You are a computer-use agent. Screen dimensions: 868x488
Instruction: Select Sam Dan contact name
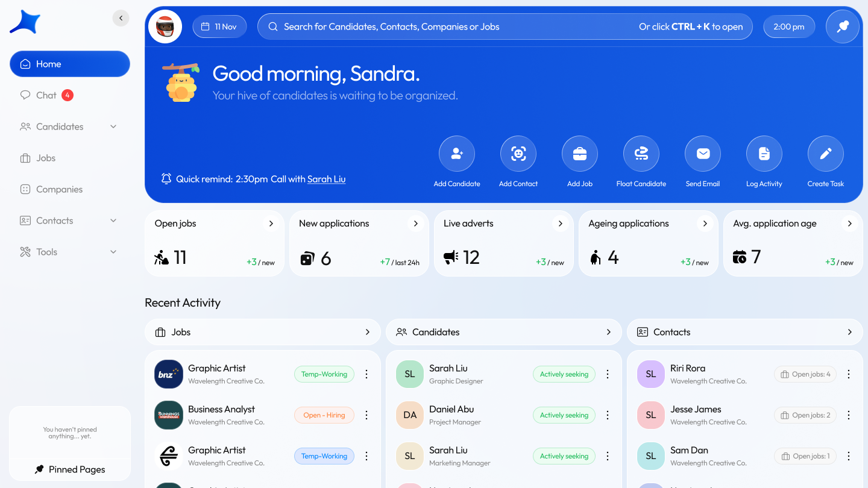coord(689,450)
